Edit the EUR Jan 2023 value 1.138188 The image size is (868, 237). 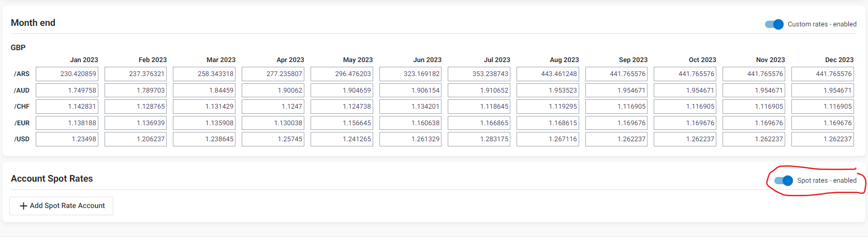[x=67, y=123]
